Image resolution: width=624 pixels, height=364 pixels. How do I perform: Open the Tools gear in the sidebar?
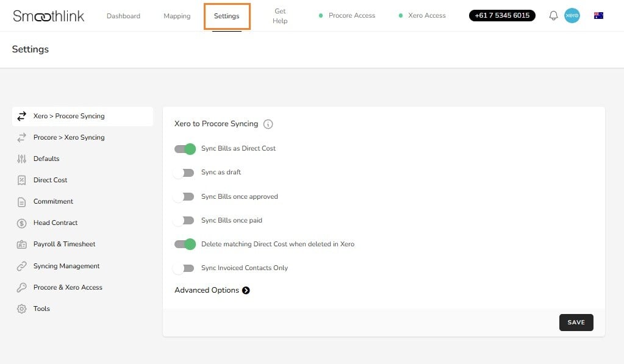point(20,309)
